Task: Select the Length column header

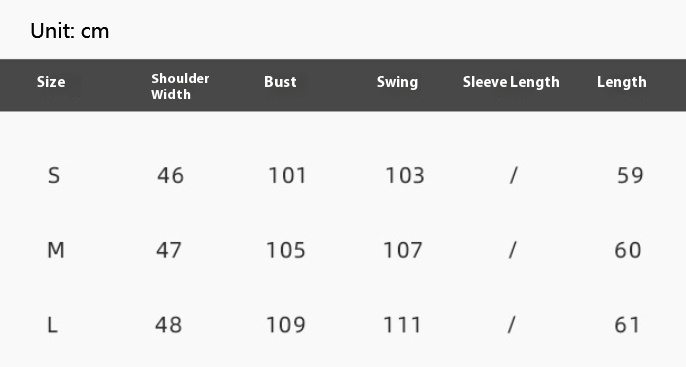Action: coord(622,82)
